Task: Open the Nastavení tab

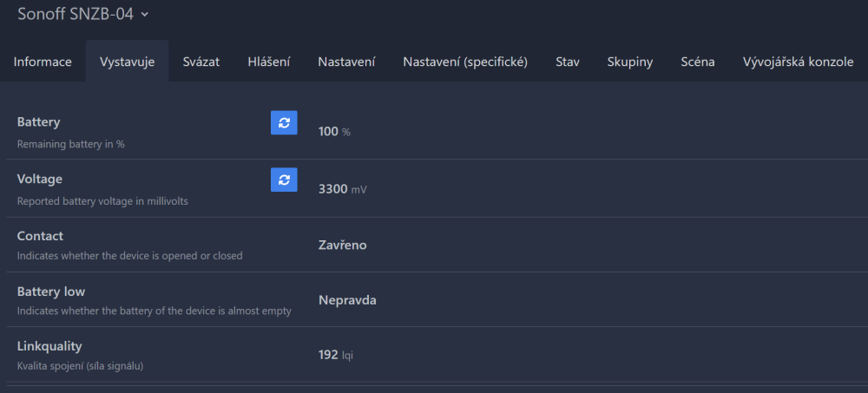Action: tap(346, 62)
